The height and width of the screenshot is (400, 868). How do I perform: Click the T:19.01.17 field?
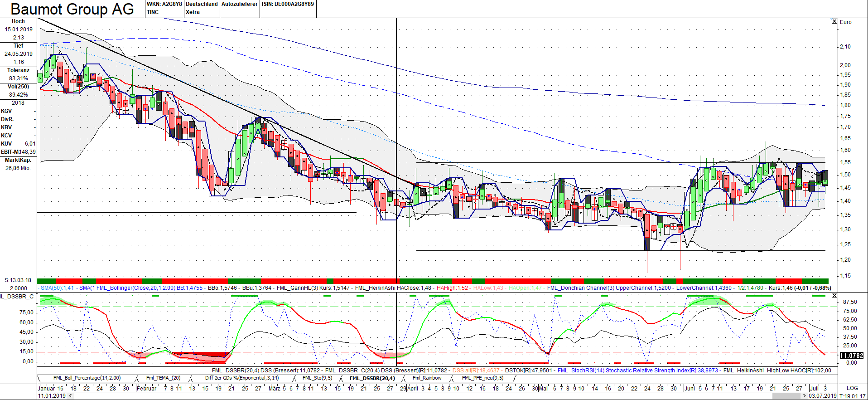853,396
